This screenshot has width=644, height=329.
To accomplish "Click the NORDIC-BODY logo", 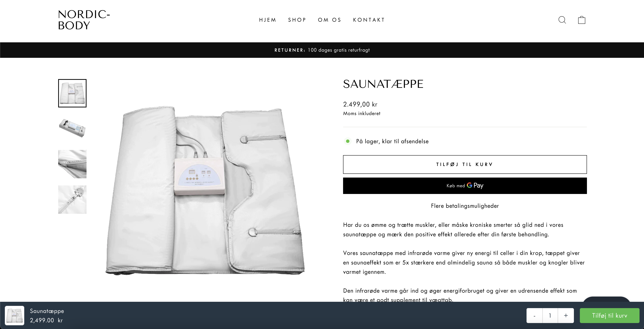I will pyautogui.click(x=84, y=20).
